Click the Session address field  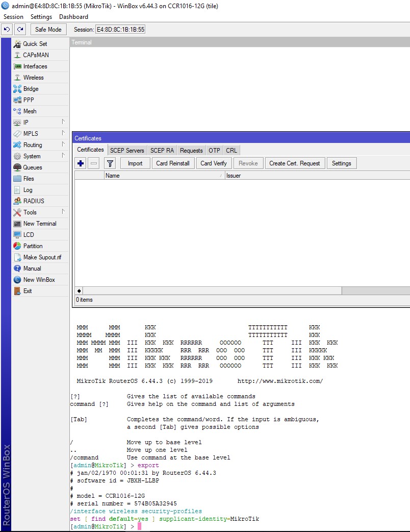click(121, 30)
